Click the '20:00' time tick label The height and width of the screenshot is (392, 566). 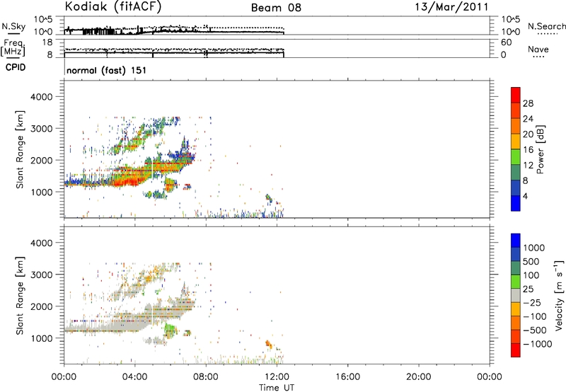pos(418,377)
